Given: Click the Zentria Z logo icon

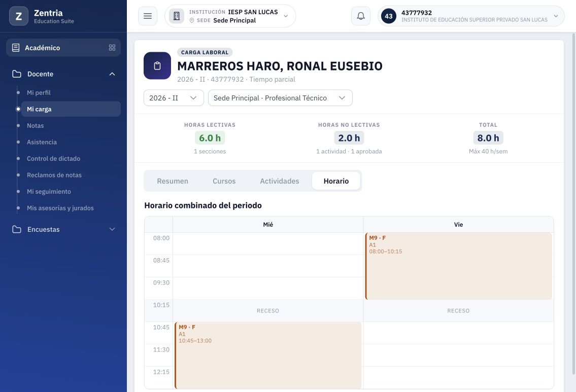Looking at the screenshot, I should click(19, 16).
